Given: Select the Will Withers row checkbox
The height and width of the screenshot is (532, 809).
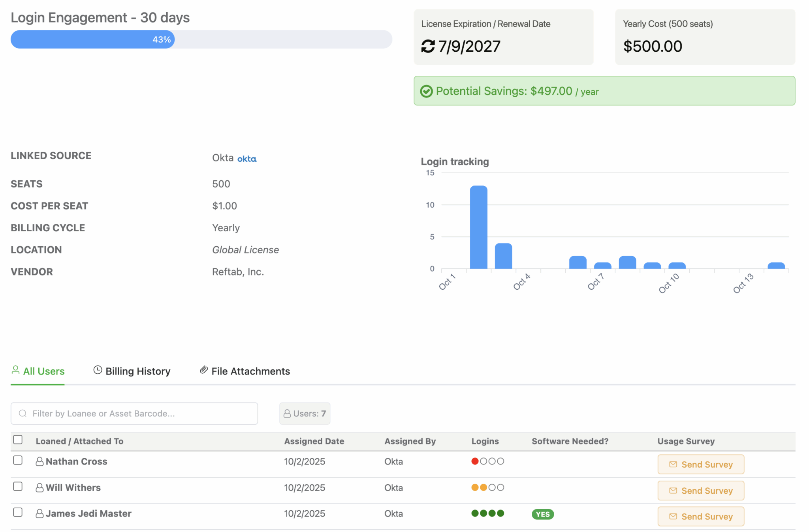Looking at the screenshot, I should 18,486.
